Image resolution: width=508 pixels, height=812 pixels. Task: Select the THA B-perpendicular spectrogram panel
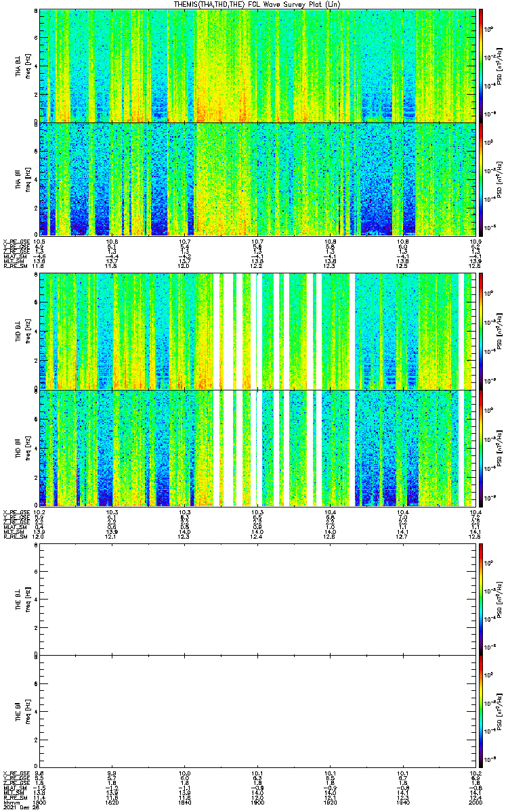coord(257,65)
